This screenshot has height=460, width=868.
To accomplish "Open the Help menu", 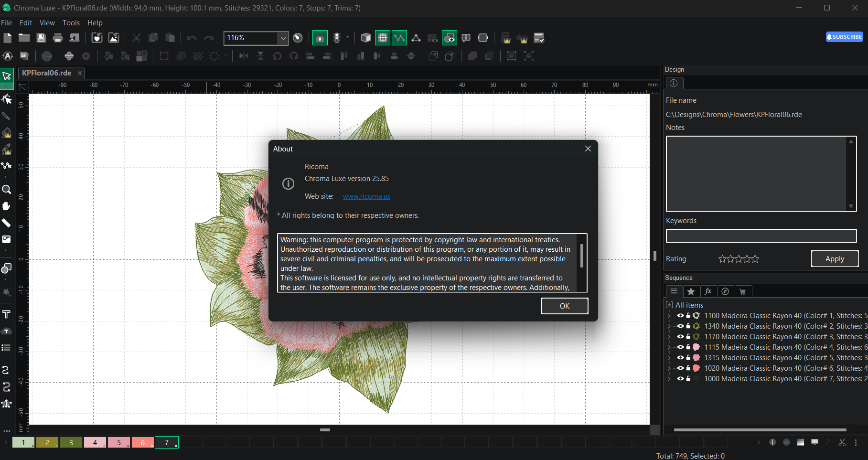I will click(95, 23).
